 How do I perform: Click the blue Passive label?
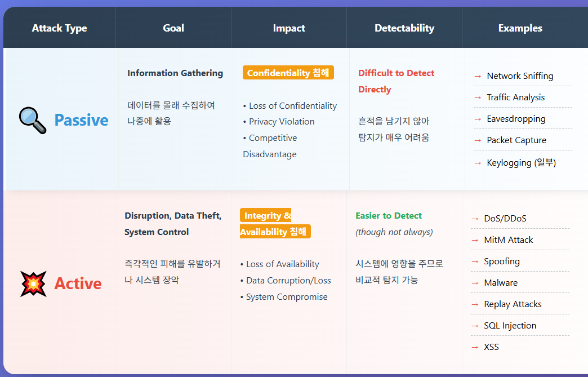pos(81,120)
